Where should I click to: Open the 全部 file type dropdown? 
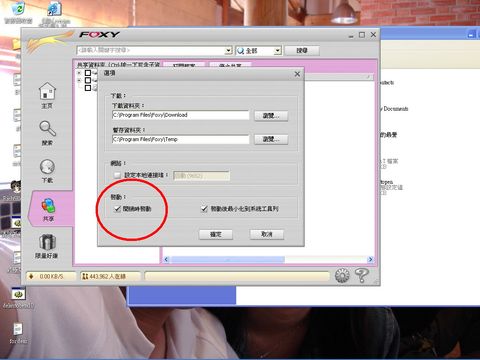pyautogui.click(x=259, y=51)
